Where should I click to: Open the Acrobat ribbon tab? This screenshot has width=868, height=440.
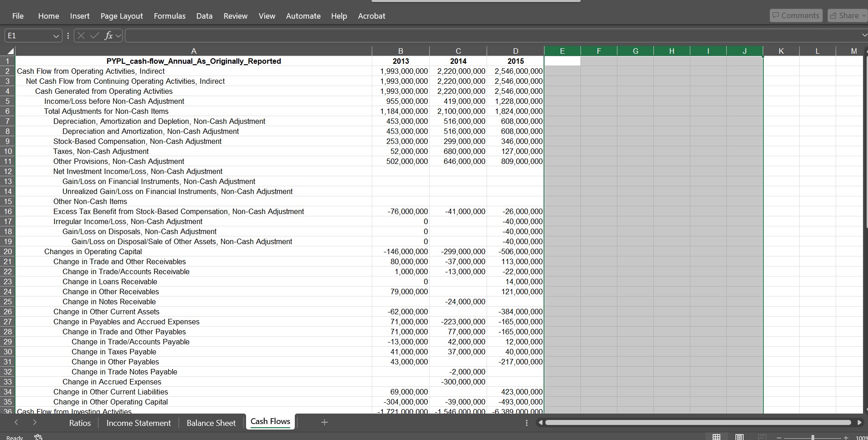click(x=372, y=16)
